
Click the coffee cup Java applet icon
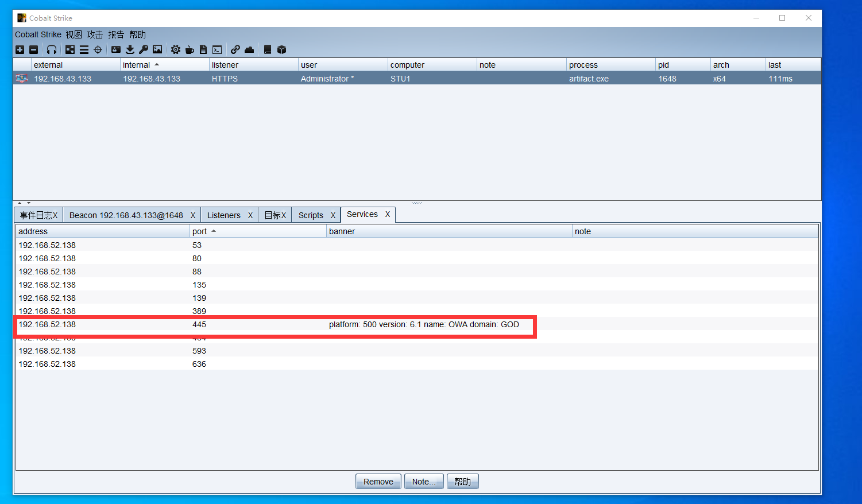coord(190,49)
